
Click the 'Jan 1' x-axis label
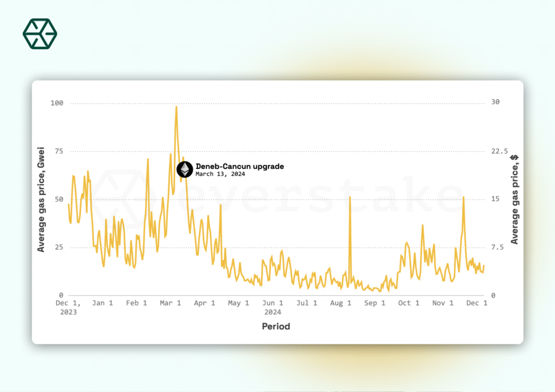(x=102, y=303)
